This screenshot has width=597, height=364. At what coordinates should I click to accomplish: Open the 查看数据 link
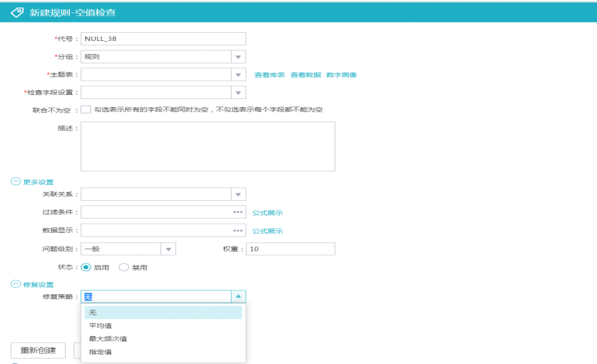point(306,75)
